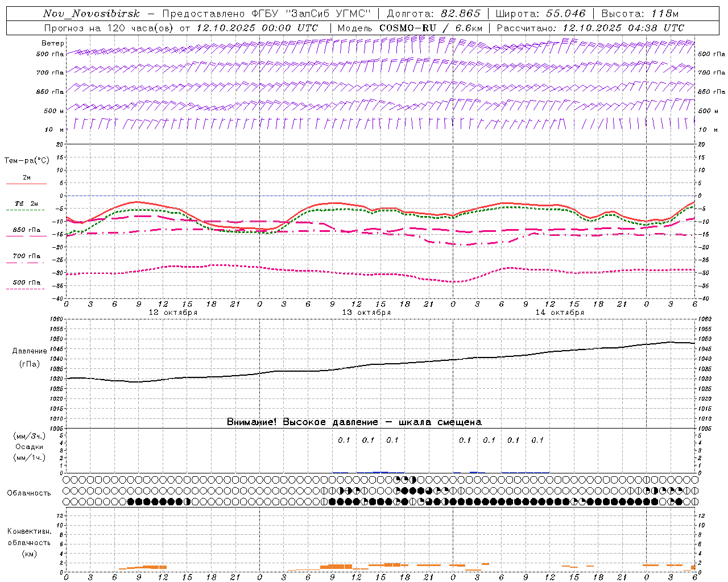Click the '1060' top value on left pressure axis
Screen dimensions: 728x582
(57, 319)
